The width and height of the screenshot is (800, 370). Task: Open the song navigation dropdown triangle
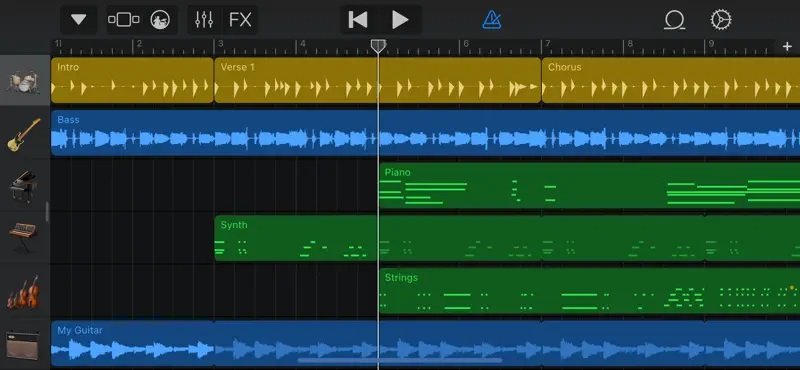tap(79, 20)
